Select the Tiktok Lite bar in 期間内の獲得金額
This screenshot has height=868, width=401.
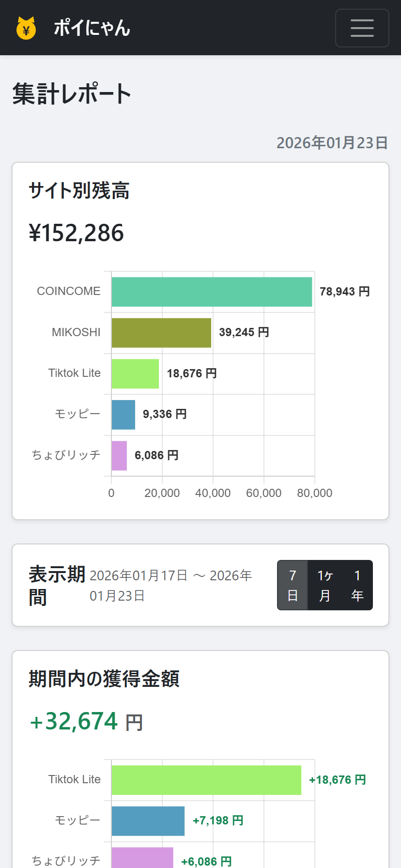[206, 779]
